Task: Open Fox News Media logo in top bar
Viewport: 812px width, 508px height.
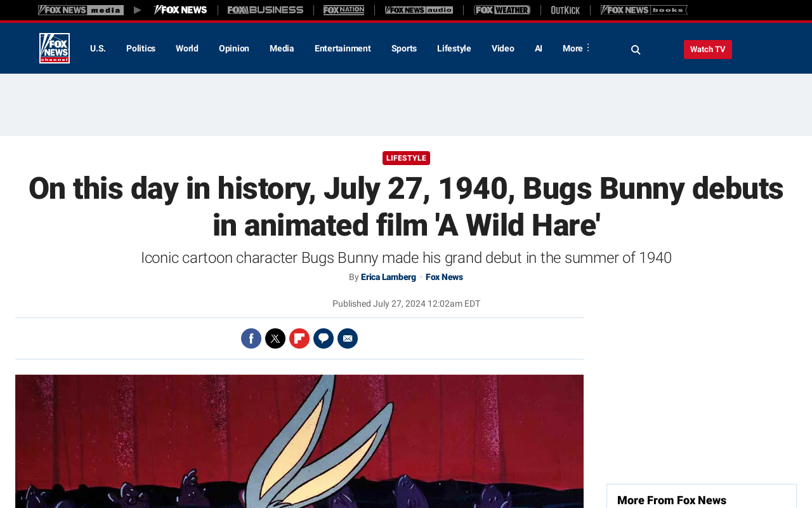Action: click(81, 10)
